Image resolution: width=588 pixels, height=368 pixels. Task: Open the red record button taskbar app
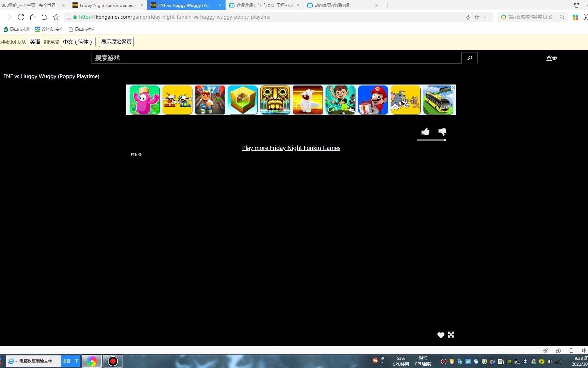[x=113, y=361]
